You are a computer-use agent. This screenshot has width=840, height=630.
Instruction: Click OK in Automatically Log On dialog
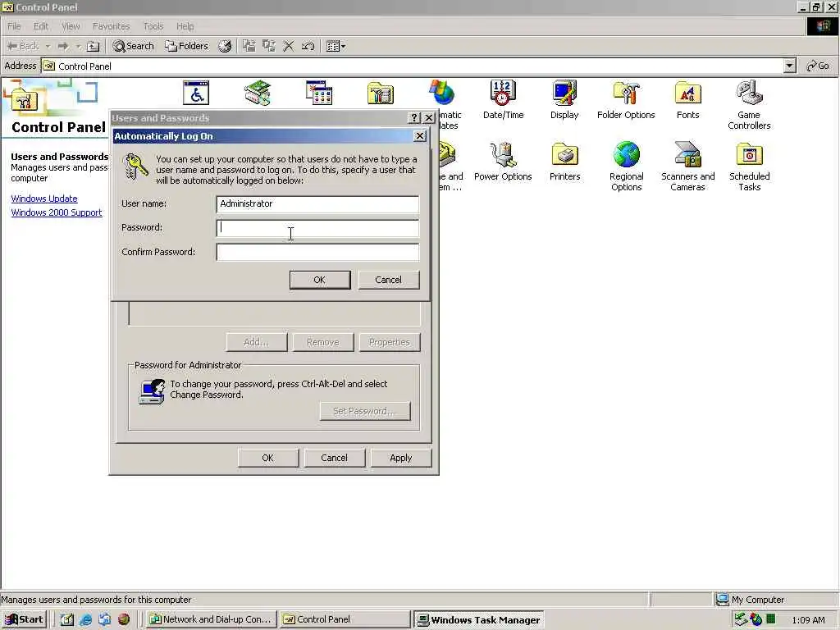(320, 280)
